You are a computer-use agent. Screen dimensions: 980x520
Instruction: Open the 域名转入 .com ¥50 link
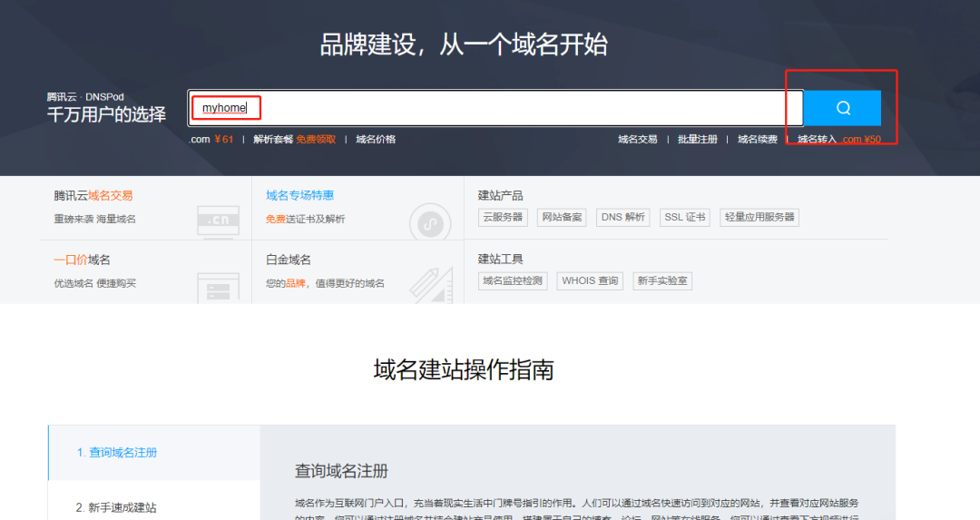(839, 140)
